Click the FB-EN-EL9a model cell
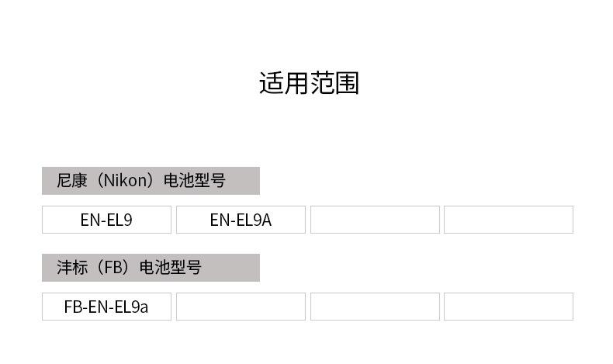This screenshot has height=364, width=613. pyautogui.click(x=106, y=307)
